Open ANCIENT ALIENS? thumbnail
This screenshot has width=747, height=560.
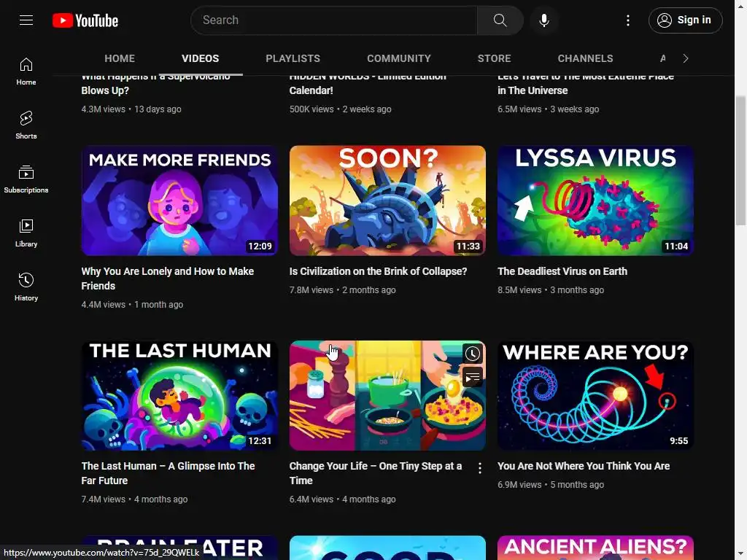point(595,548)
